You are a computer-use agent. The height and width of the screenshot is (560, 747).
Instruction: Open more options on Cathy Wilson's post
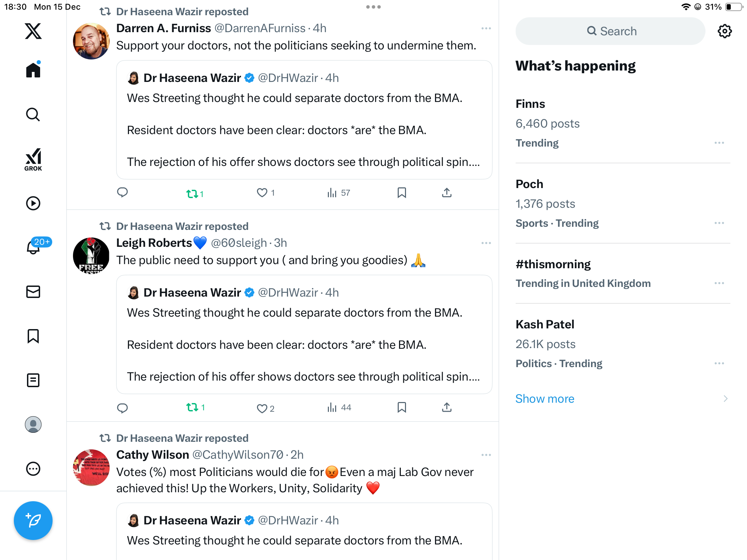[x=486, y=455]
